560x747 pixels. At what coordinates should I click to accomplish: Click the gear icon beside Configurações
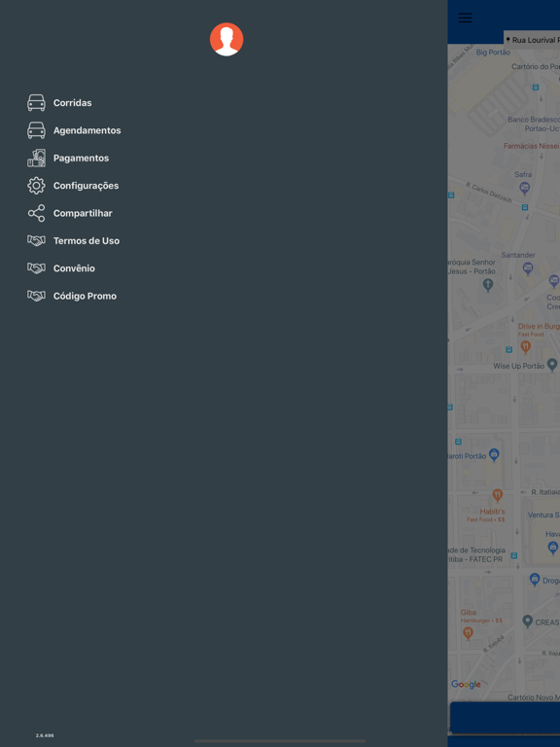coord(36,186)
